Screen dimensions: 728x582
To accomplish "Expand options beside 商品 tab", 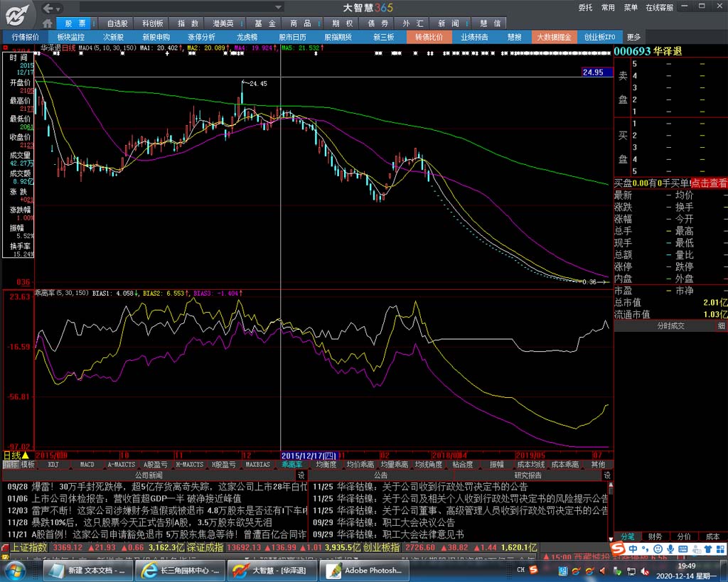I will [x=319, y=23].
